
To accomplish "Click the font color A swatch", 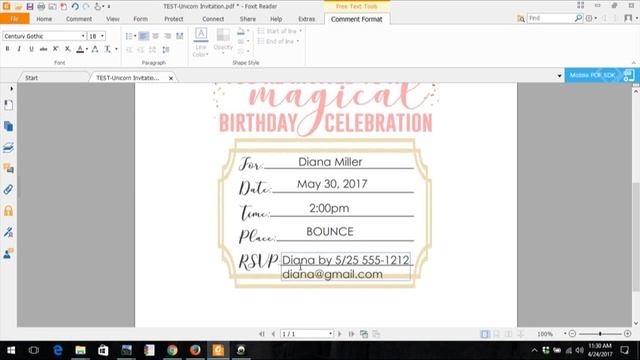I will (x=80, y=49).
